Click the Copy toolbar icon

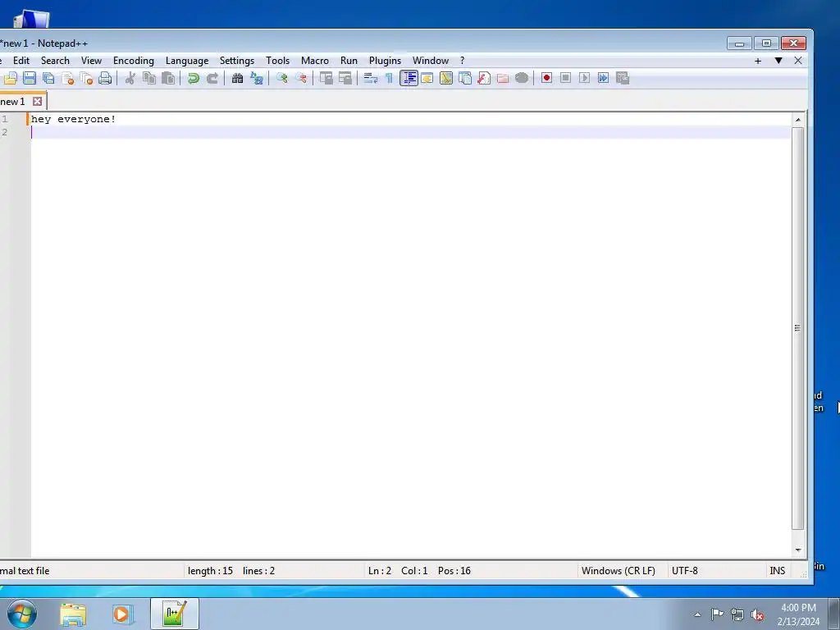coord(149,78)
